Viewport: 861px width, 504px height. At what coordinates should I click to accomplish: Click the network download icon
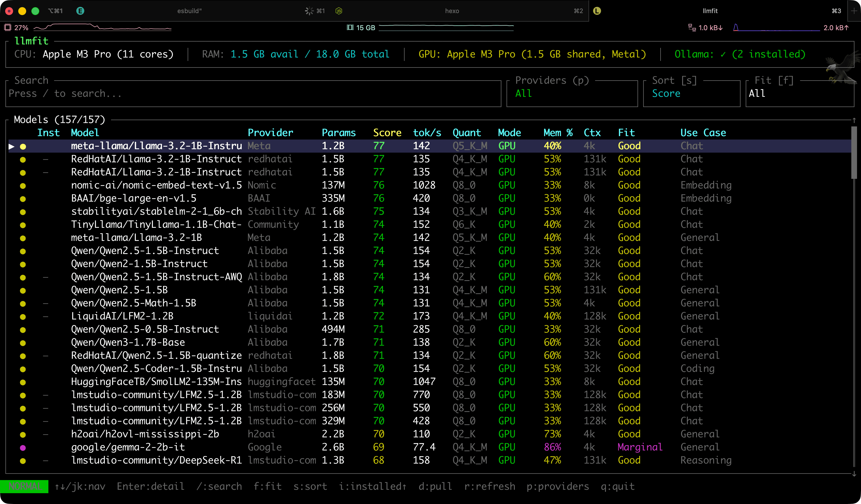(692, 28)
